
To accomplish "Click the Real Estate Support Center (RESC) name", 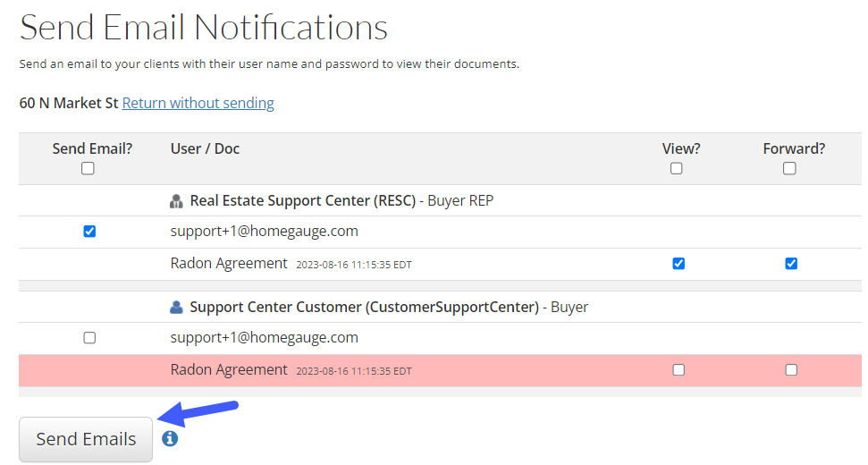I will tap(303, 201).
